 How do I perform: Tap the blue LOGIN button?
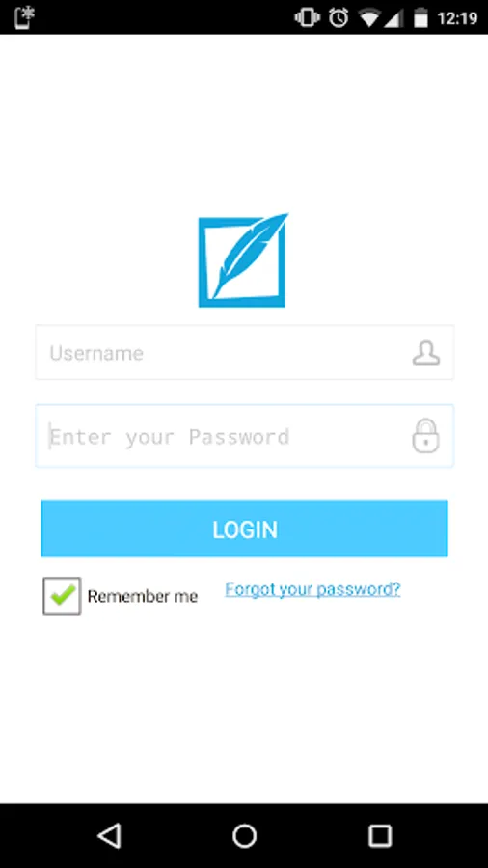coord(245,529)
